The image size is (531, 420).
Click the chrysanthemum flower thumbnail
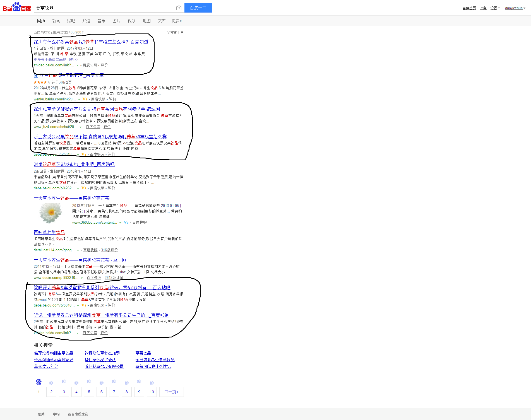pos(51,213)
